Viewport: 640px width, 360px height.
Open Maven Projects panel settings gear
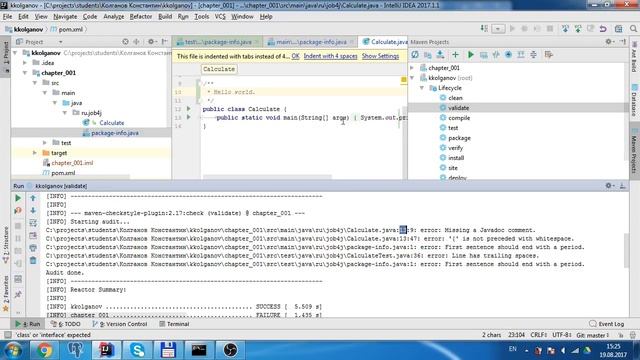[x=609, y=42]
